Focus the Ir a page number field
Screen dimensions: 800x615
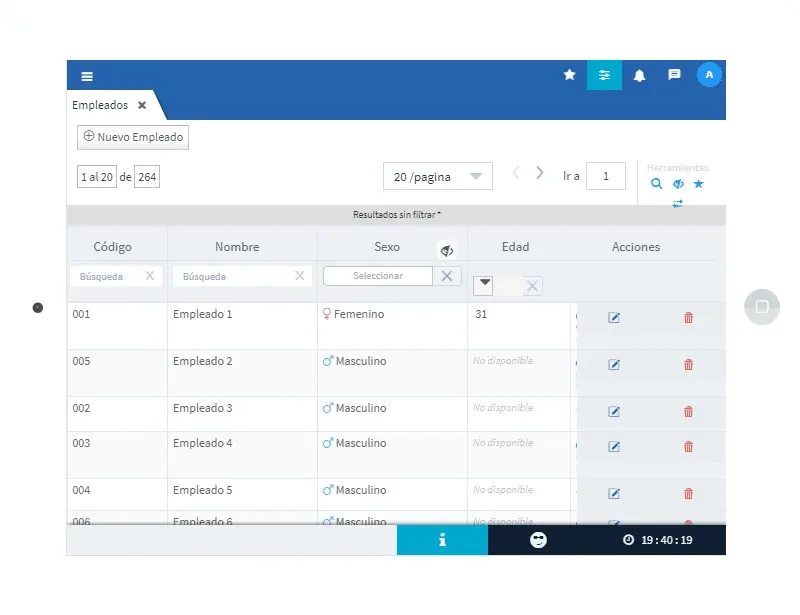(x=606, y=176)
